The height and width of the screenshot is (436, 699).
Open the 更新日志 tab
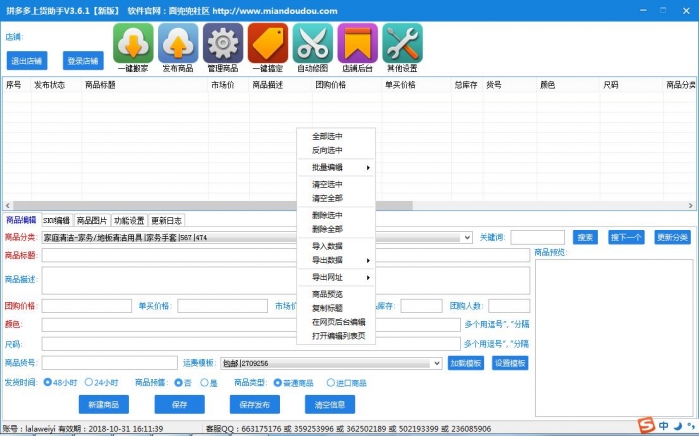[x=166, y=220]
